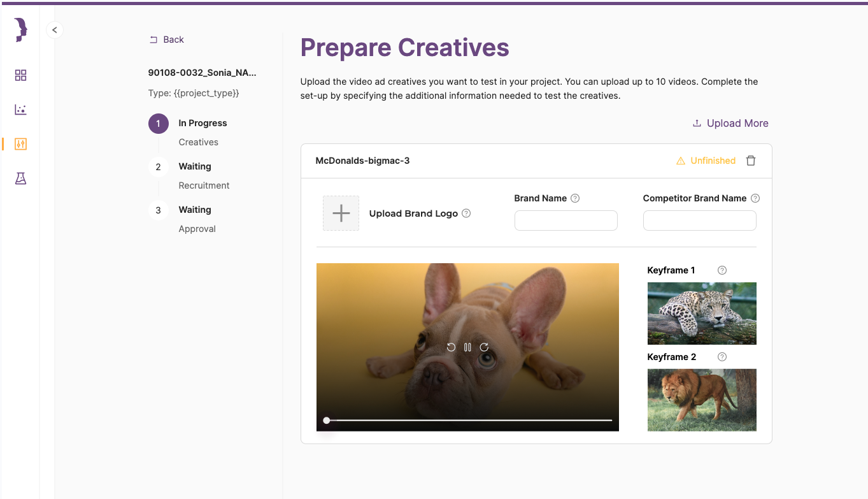Select Keyframe 1 leopard thumbnail

tap(702, 314)
